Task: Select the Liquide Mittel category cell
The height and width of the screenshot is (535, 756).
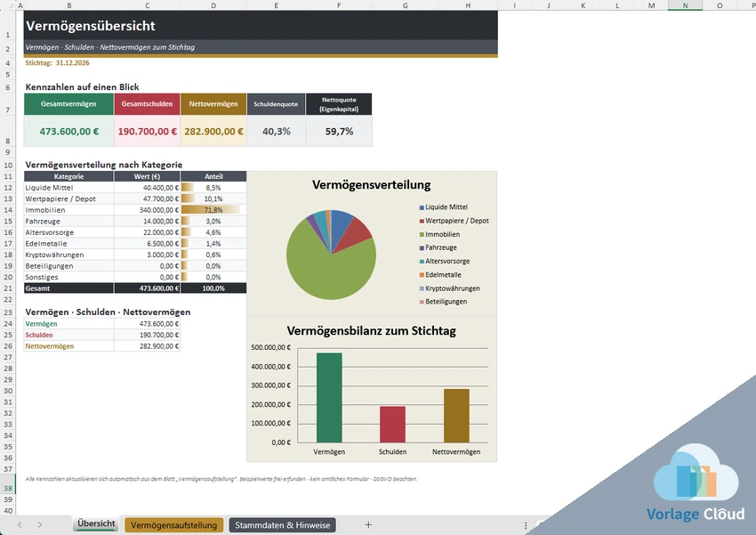Action: pyautogui.click(x=69, y=188)
